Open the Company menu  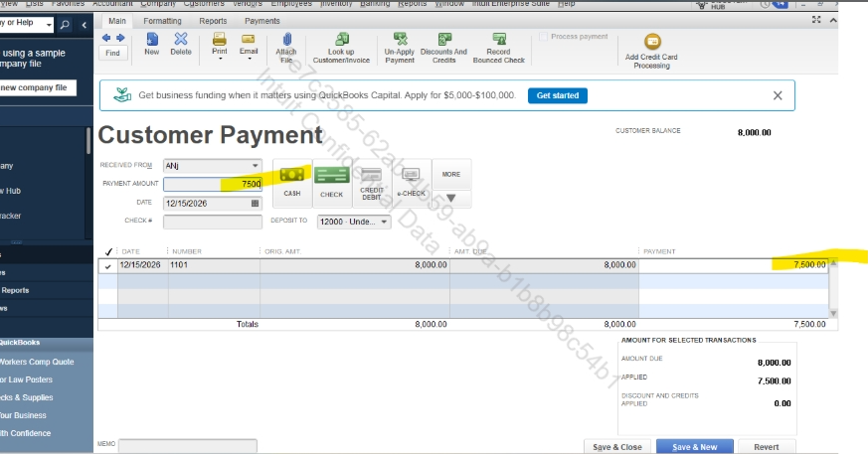point(158,3)
